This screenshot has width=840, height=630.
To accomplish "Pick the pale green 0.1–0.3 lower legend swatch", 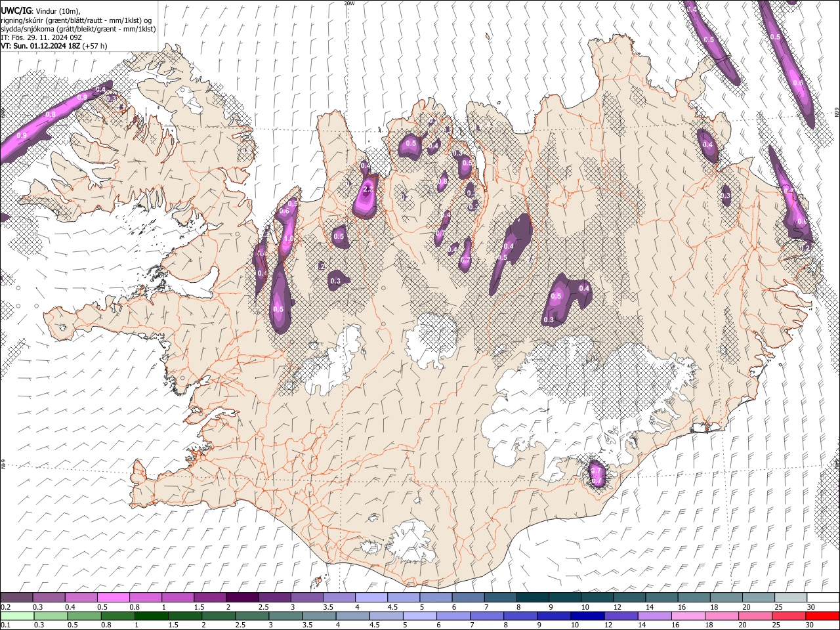I will click(x=17, y=616).
